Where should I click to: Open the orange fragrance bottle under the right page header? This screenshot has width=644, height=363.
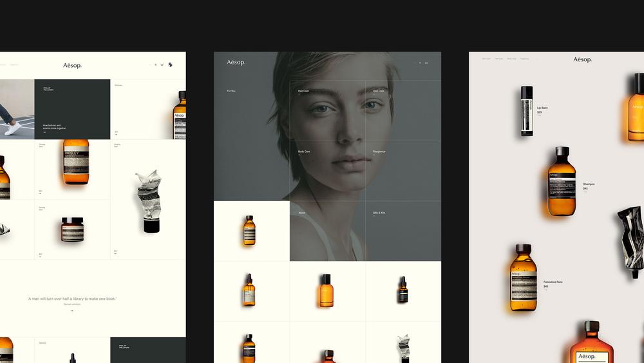(x=636, y=107)
